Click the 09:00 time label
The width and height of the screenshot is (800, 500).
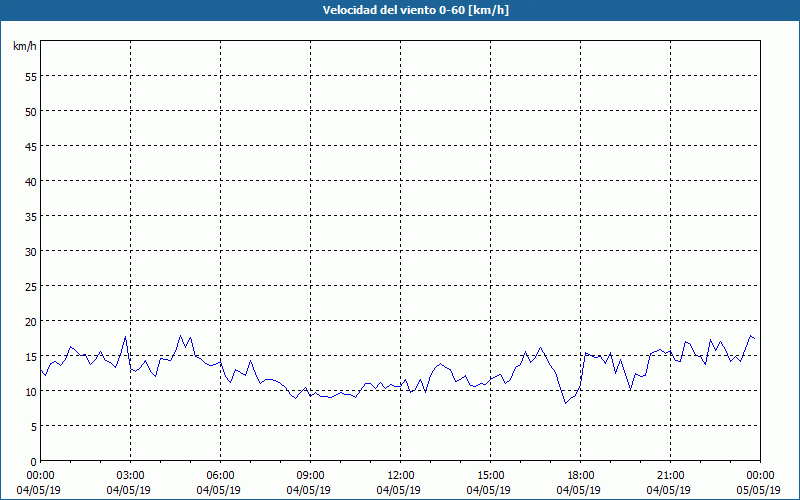coord(310,476)
